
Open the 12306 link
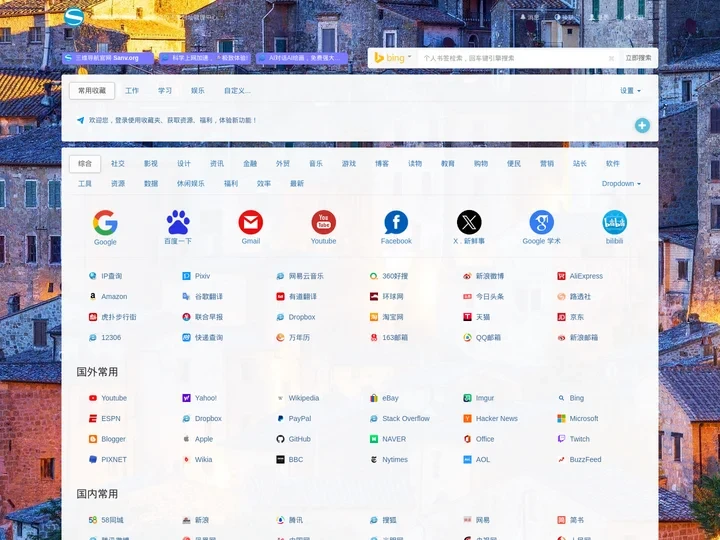pyautogui.click(x=111, y=338)
